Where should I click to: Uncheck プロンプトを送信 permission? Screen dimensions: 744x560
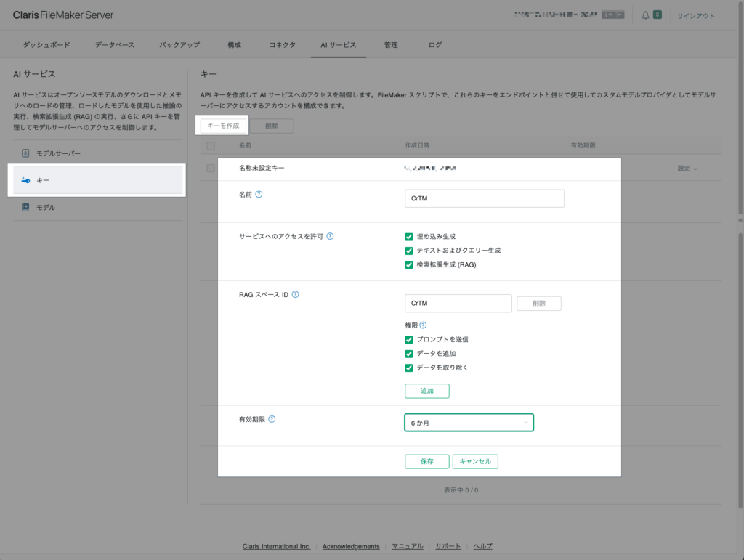[x=408, y=339]
